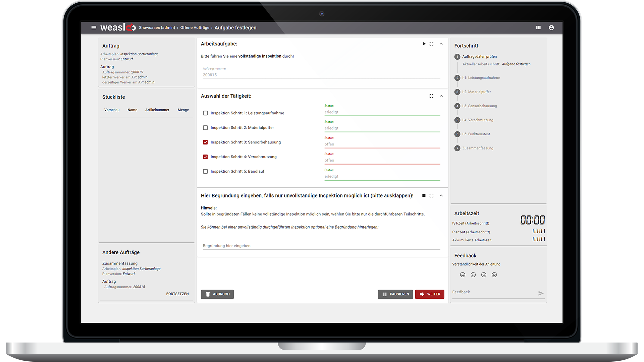
Task: Click fullscreen icon in Auswahl der Tätigkeit
Action: pos(431,96)
